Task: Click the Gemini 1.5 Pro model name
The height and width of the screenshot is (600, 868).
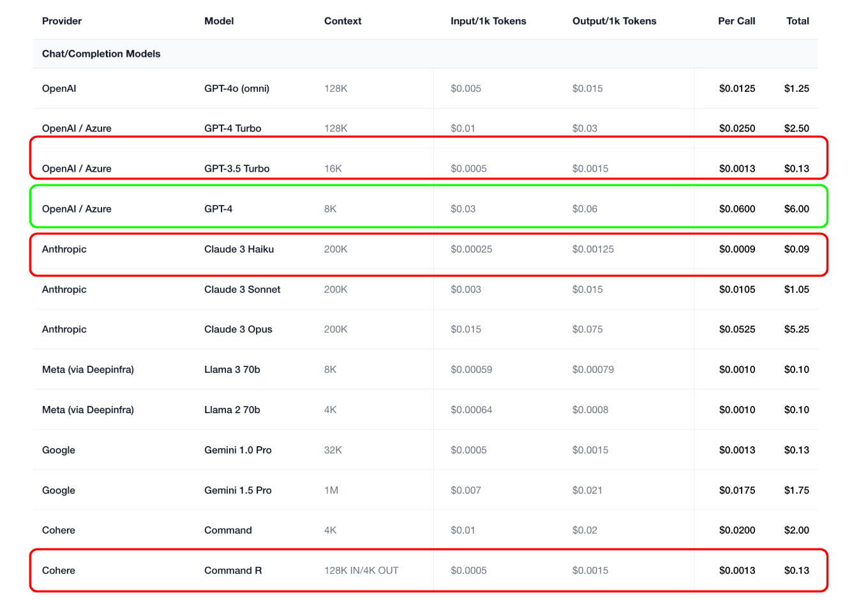Action: 238,490
